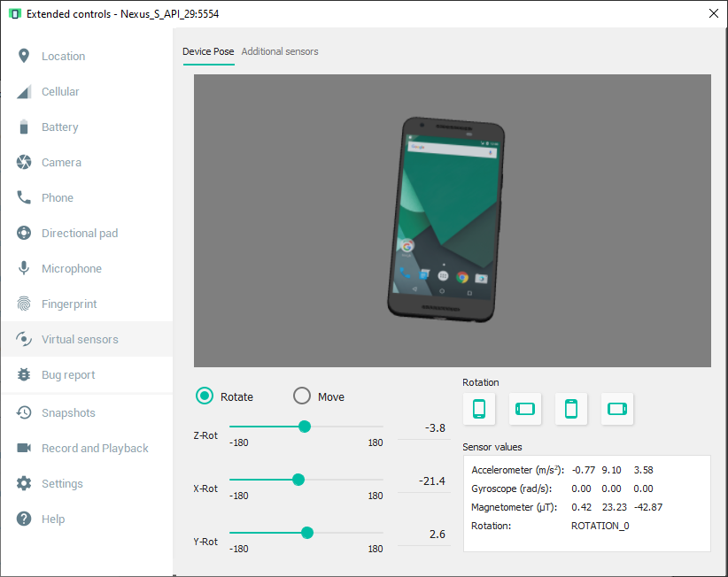Select the Move radio button
The width and height of the screenshot is (728, 577).
[302, 396]
